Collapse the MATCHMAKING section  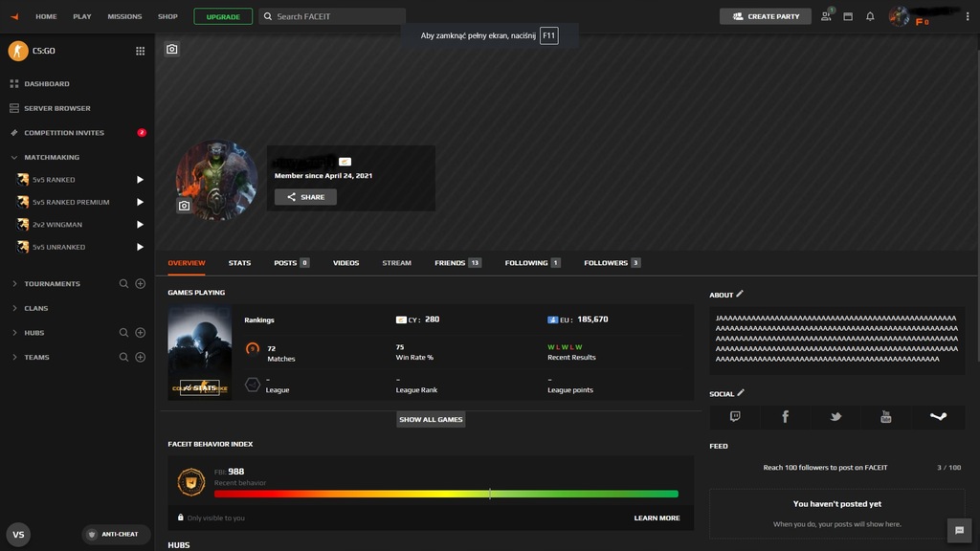[13, 157]
